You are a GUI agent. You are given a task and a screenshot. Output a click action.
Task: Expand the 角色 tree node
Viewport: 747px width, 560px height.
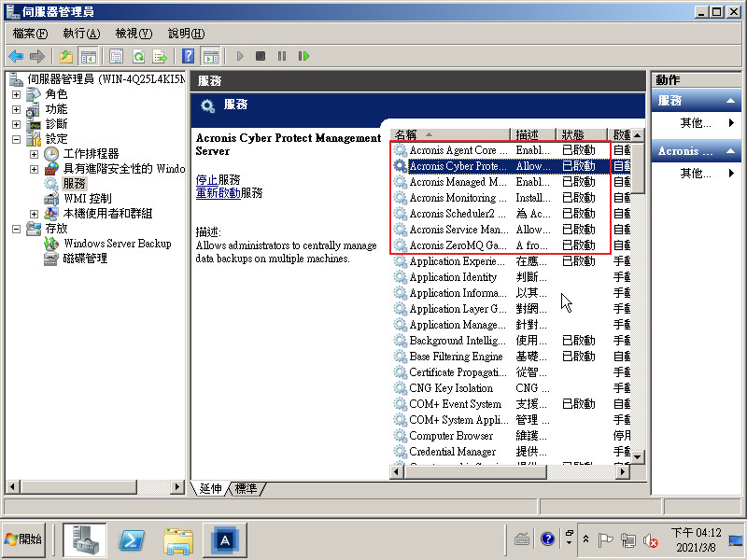click(x=16, y=95)
